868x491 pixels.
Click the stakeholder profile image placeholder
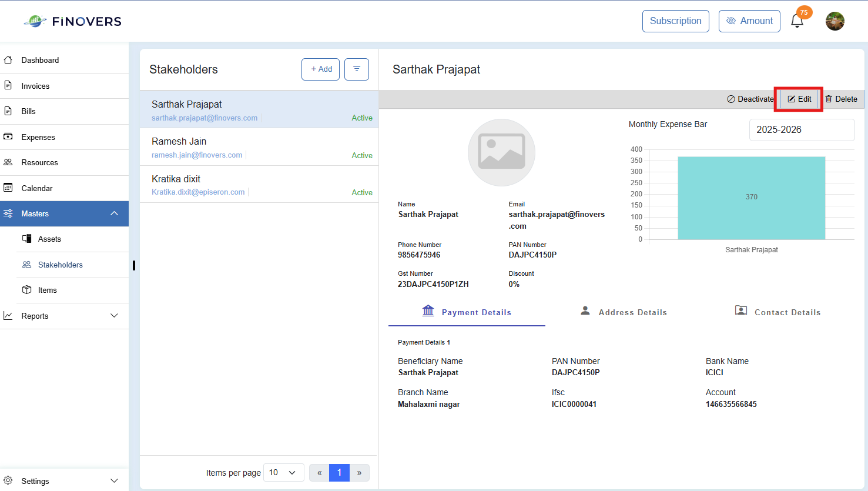pos(501,152)
